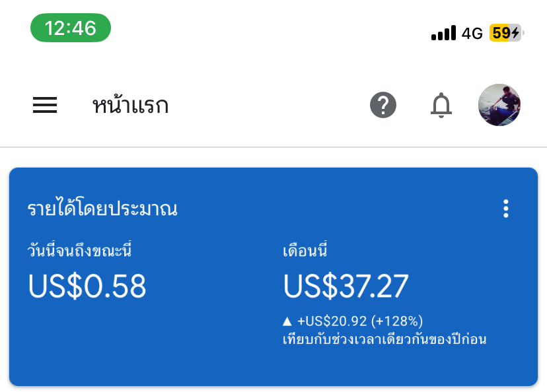
Task: Open the hamburger navigation menu
Action: (45, 105)
